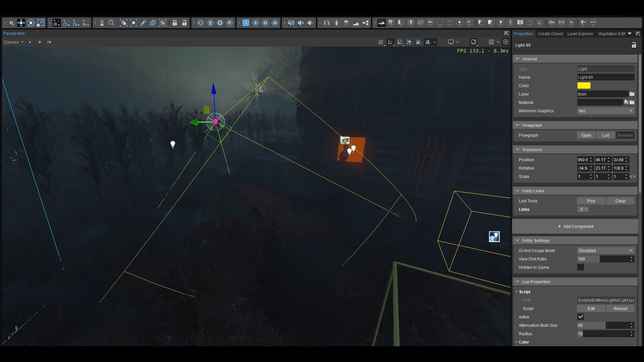This screenshot has width=644, height=362.
Task: Expand the Flowgraph section panel
Action: pyautogui.click(x=518, y=125)
